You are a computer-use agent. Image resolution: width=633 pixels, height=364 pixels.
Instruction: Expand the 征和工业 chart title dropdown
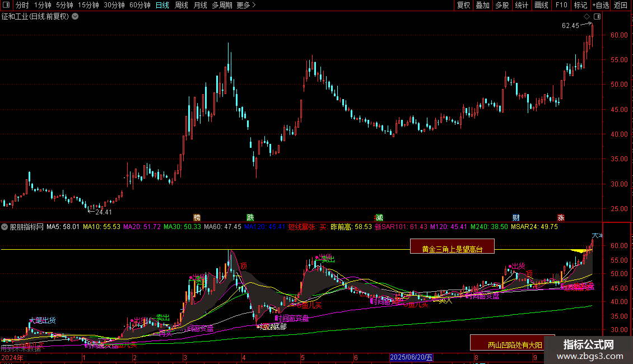pos(75,16)
